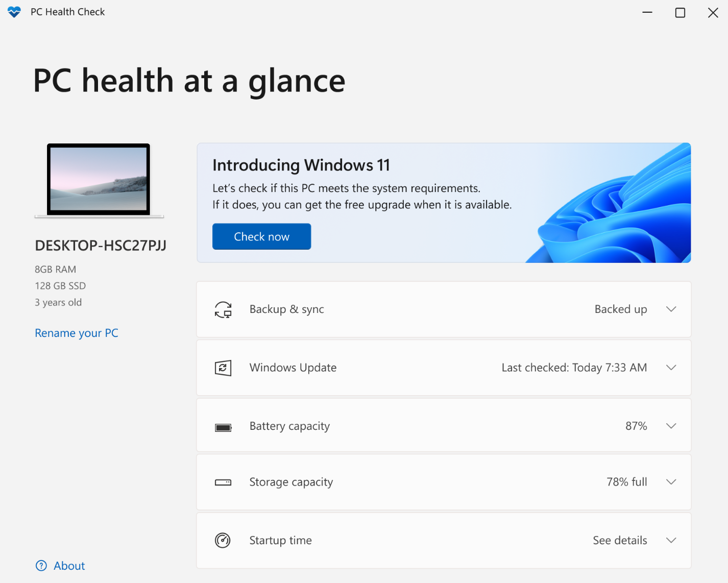The width and height of the screenshot is (728, 583).
Task: Open the About page
Action: click(69, 566)
